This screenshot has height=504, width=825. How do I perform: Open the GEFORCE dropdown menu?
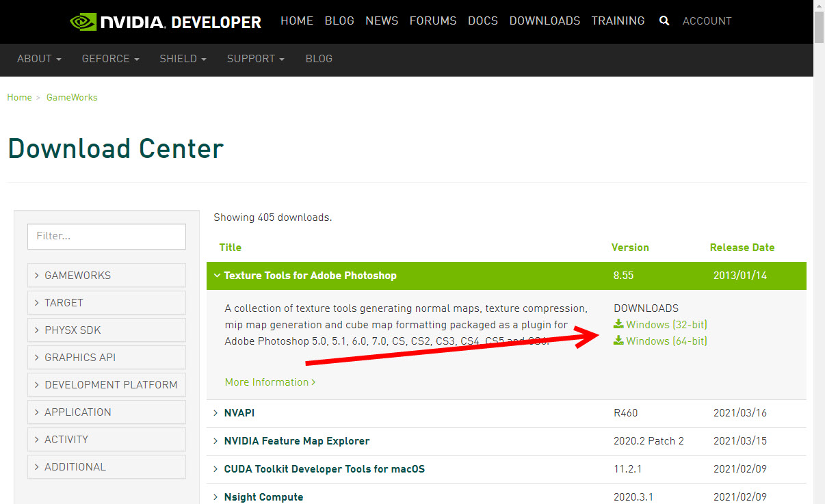[x=110, y=59]
